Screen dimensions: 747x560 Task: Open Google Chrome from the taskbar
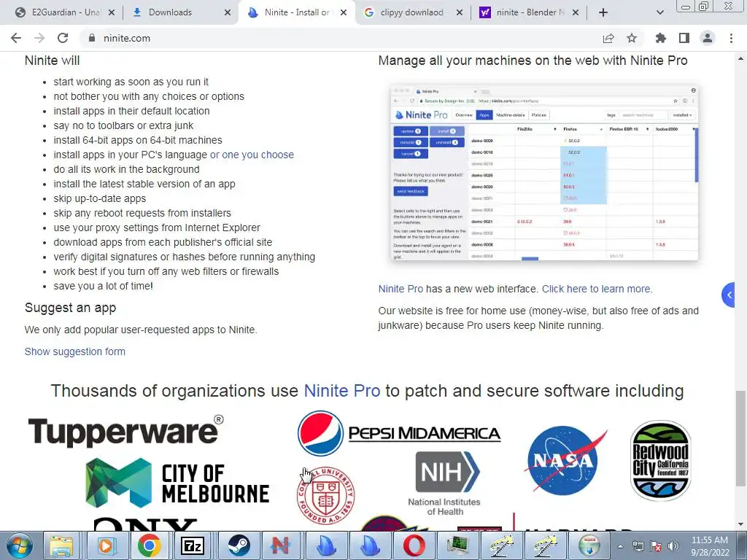149,545
